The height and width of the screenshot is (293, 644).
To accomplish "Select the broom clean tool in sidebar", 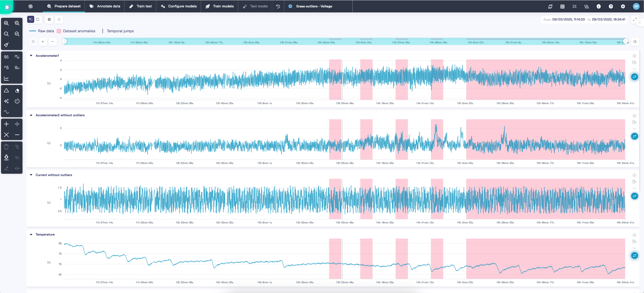I will click(x=6, y=45).
